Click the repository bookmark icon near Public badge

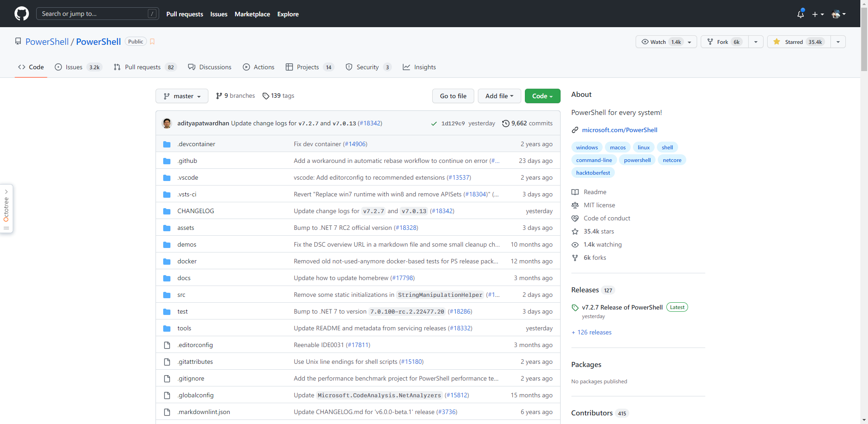[152, 41]
